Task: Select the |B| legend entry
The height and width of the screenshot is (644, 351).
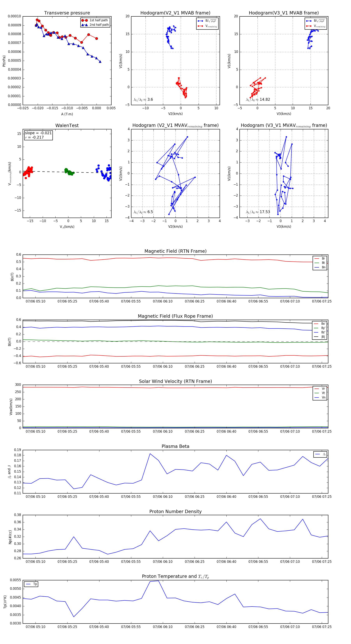Action: (x=320, y=337)
